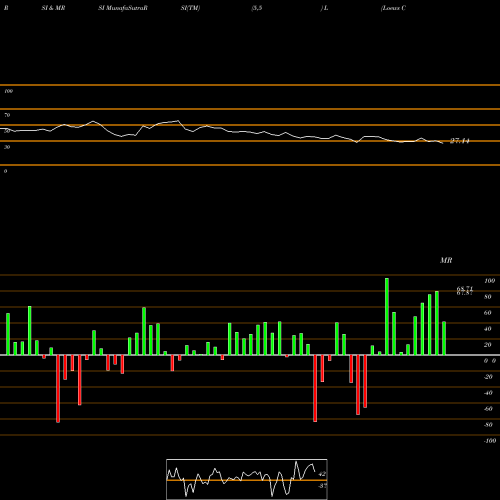500x500 pixels.
Task: Click the '(Lomax C' symbol label
Action: (x=393, y=8)
